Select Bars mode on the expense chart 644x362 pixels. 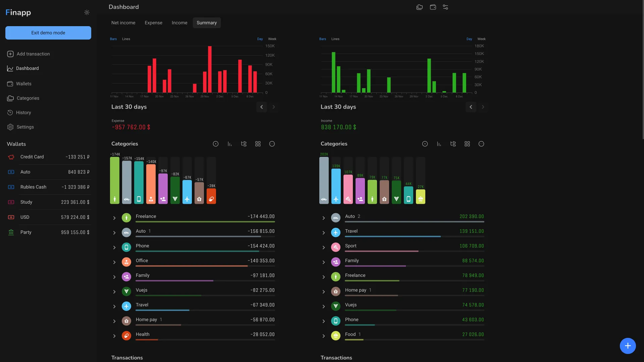[x=113, y=39]
